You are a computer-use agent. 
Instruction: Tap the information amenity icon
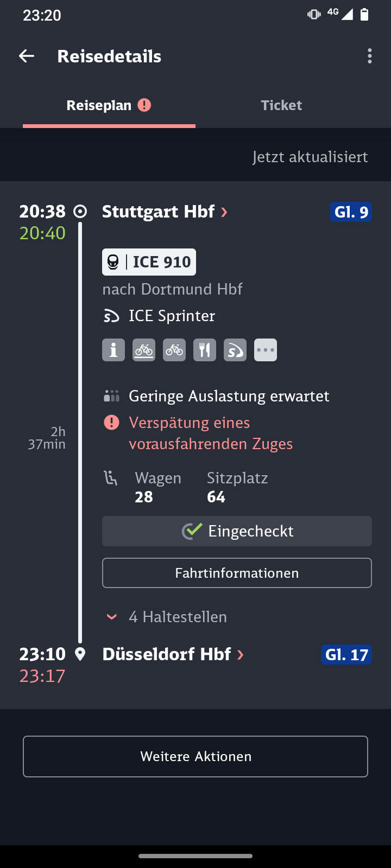point(113,350)
